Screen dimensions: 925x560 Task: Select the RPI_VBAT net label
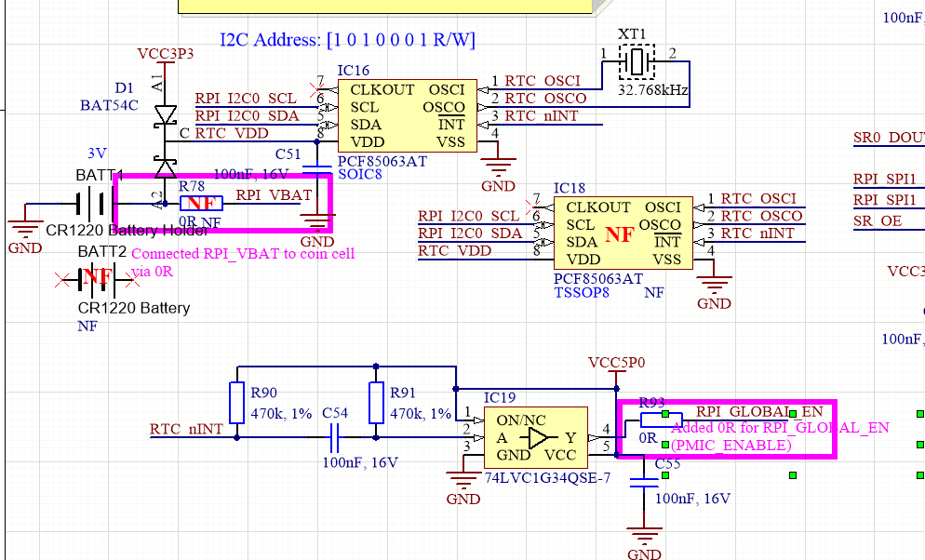point(274,195)
